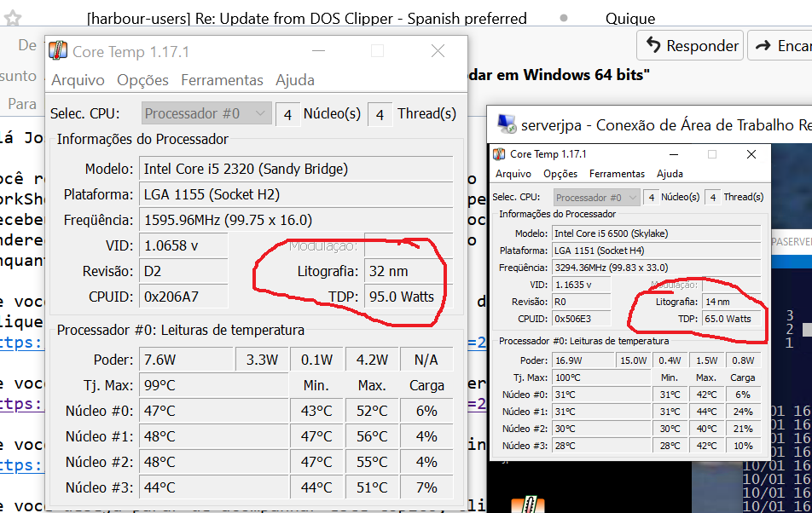Minimize the large Core Temp window

point(318,50)
